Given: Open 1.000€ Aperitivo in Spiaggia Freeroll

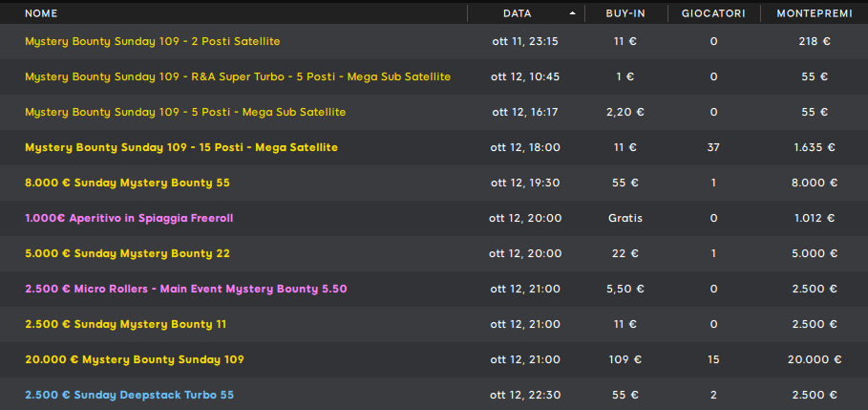Looking at the screenshot, I should (x=129, y=218).
